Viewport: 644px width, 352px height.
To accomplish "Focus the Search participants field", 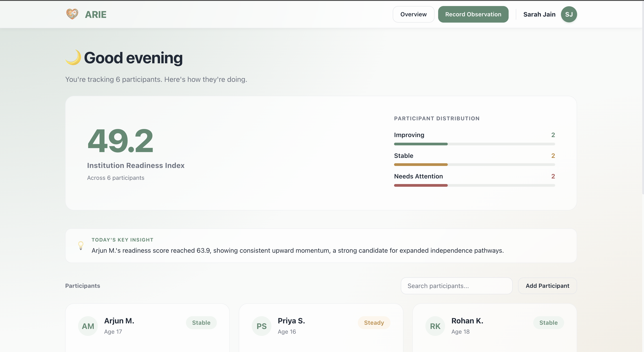I will pyautogui.click(x=456, y=286).
